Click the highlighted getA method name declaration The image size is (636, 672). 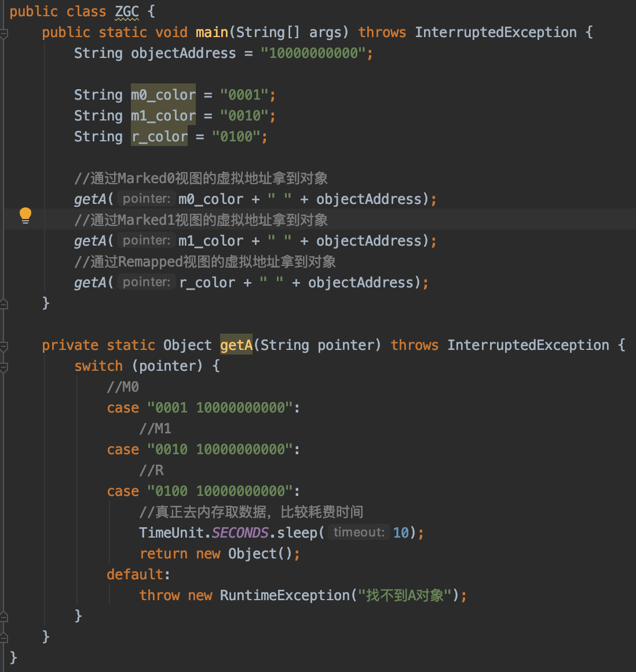(x=236, y=345)
